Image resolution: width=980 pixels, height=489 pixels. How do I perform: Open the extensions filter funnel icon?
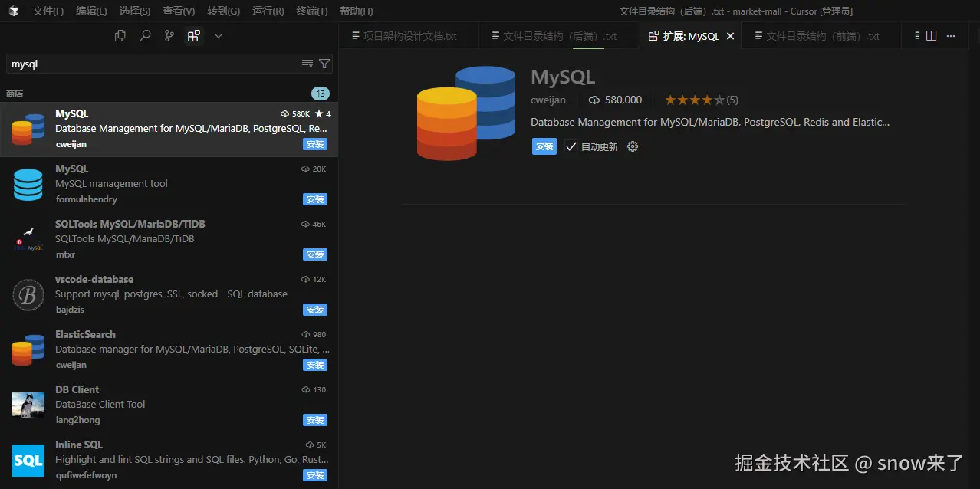[324, 64]
